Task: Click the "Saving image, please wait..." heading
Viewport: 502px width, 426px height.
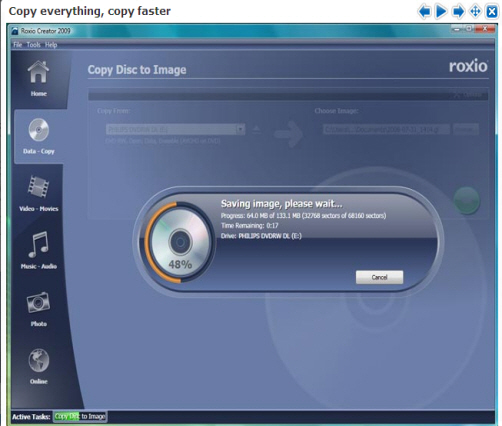Action: pos(282,204)
